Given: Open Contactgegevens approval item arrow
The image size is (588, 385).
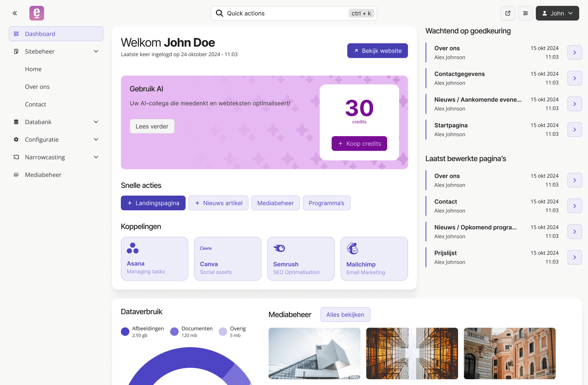Looking at the screenshot, I should 574,78.
